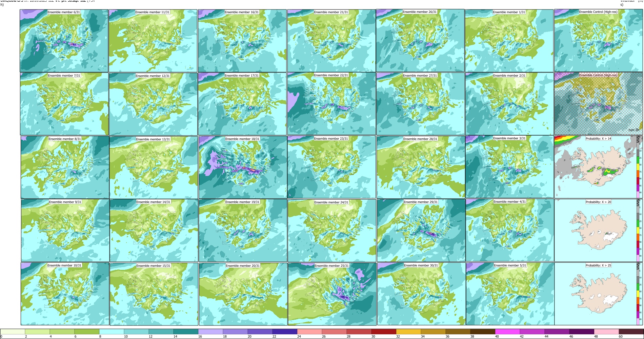Select the 'Ensemble member 10/31' title text
This screenshot has height=339, width=644.
pyautogui.click(x=64, y=265)
